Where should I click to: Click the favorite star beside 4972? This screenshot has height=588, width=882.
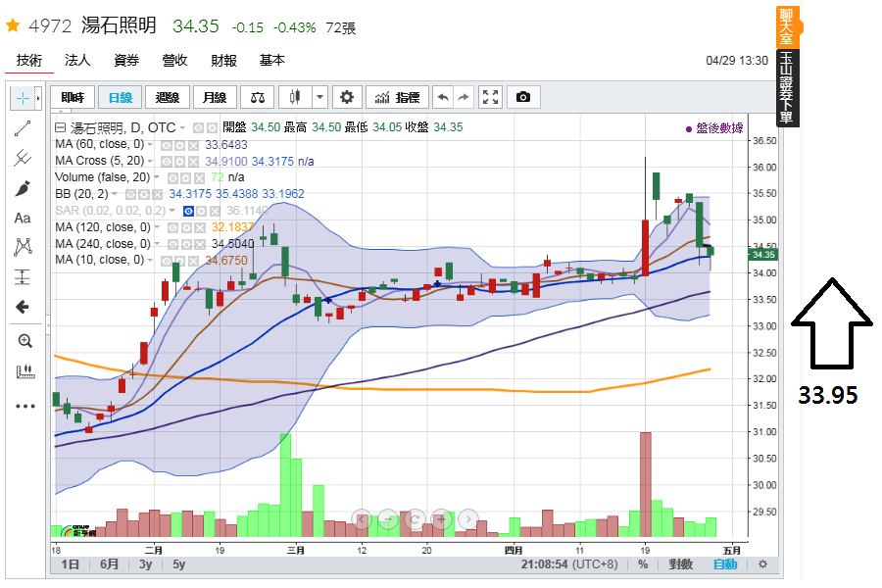(13, 24)
